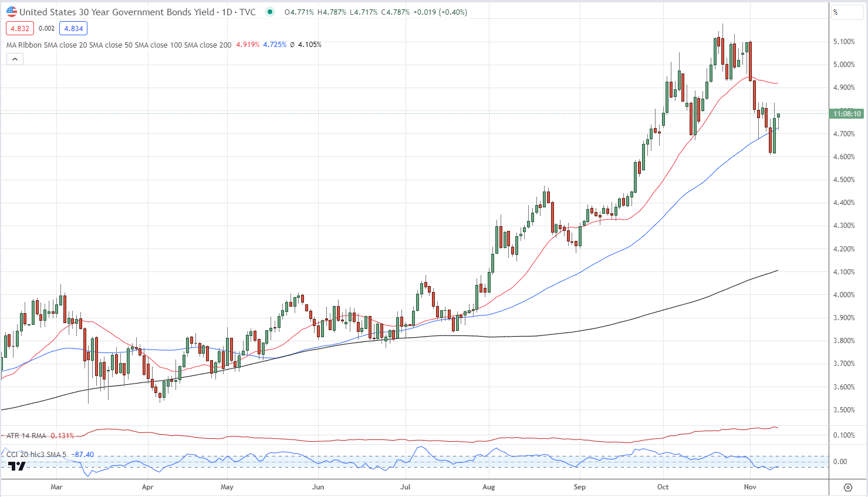Click the Jun label on time axis
This screenshot has width=868, height=497.
pos(318,487)
